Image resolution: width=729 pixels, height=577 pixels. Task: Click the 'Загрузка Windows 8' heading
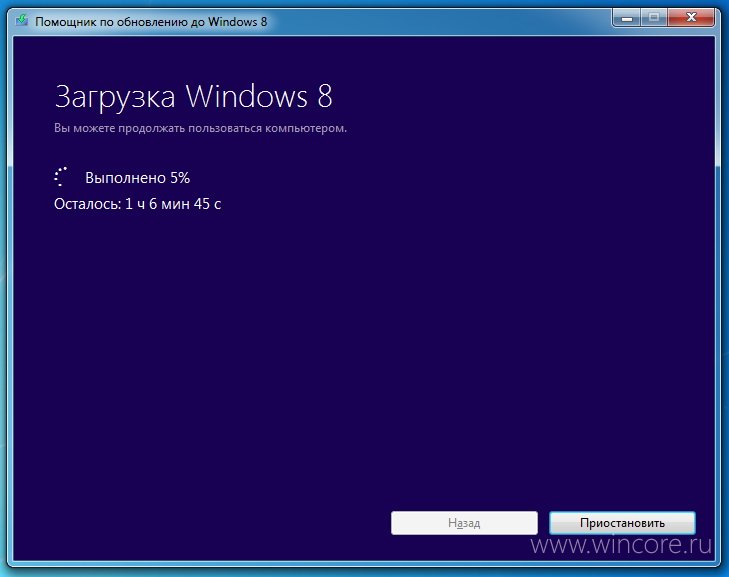[193, 97]
